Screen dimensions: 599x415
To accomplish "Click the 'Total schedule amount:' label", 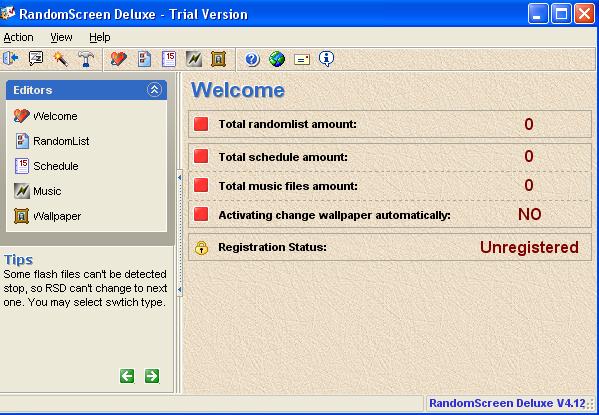I will 283,157.
